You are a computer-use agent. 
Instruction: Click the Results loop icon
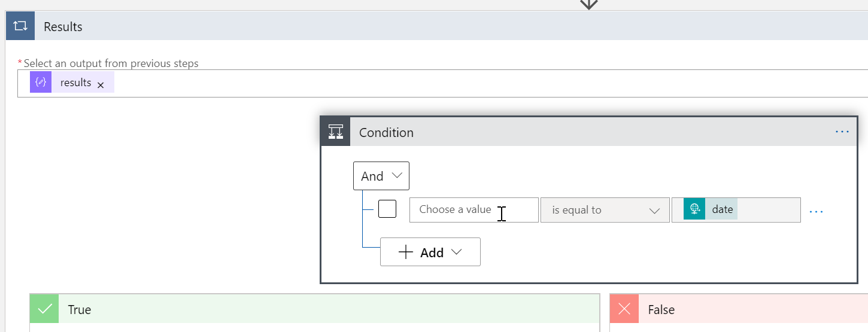click(20, 26)
